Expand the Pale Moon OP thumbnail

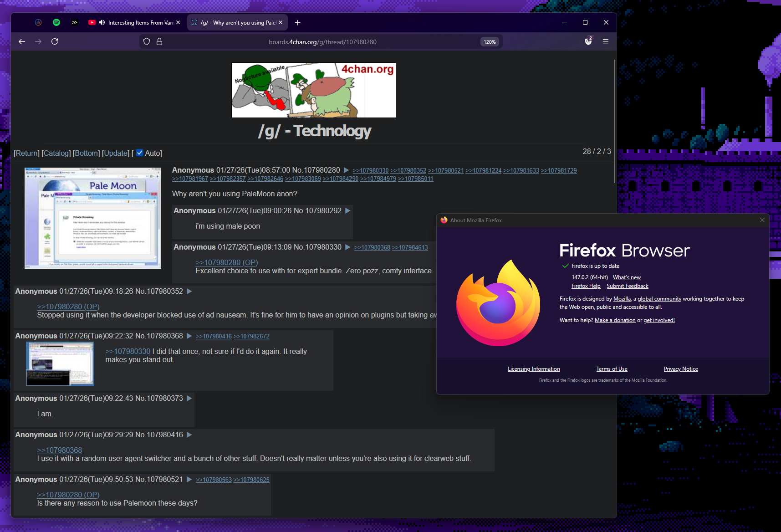tap(93, 218)
